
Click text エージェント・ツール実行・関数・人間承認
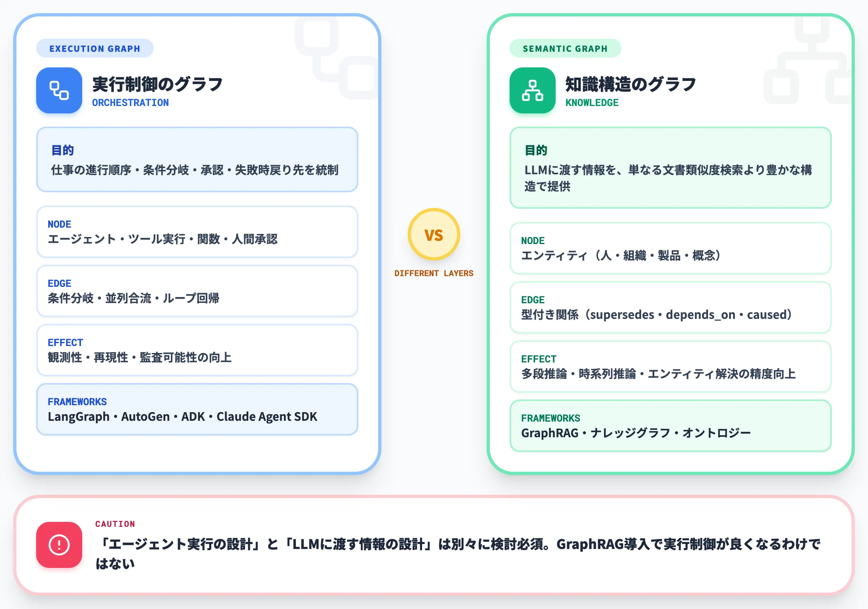pyautogui.click(x=163, y=239)
